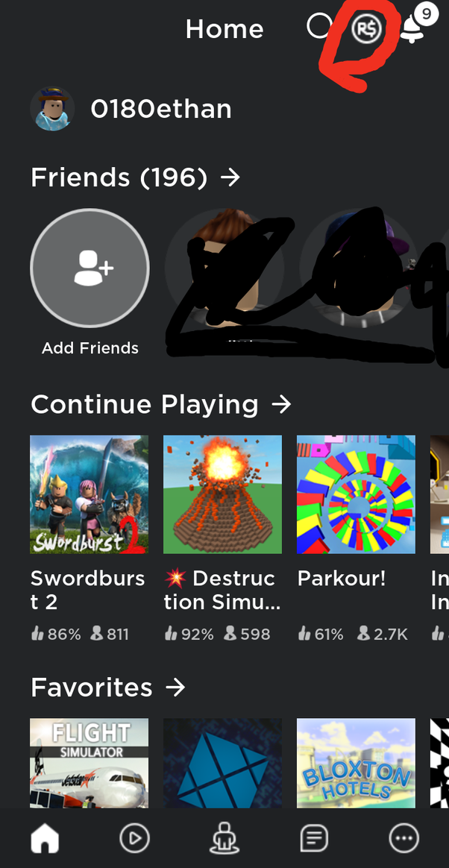Select the Swordburst 2 title text
Image resolution: width=449 pixels, height=868 pixels.
pyautogui.click(x=87, y=590)
